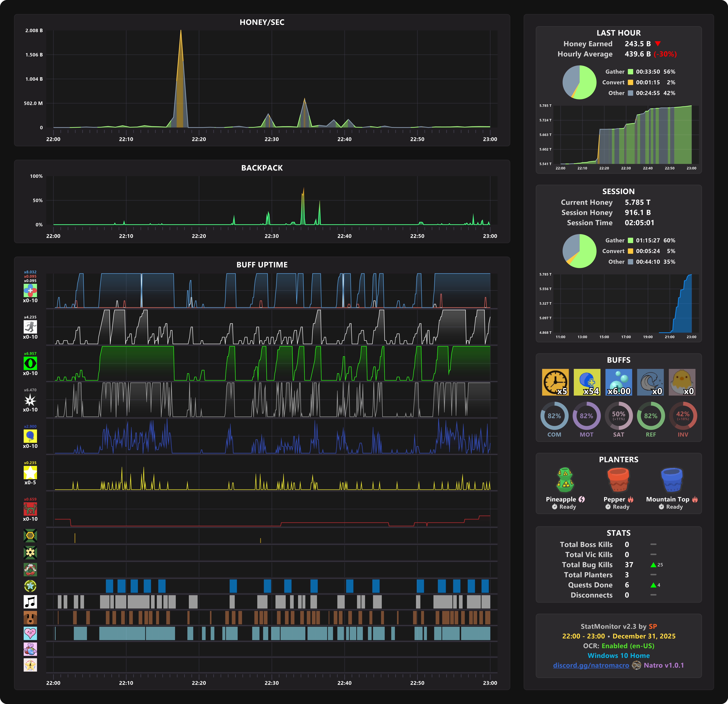Click the yellow Convert swatch in Session legend
This screenshot has width=728, height=704.
(630, 251)
